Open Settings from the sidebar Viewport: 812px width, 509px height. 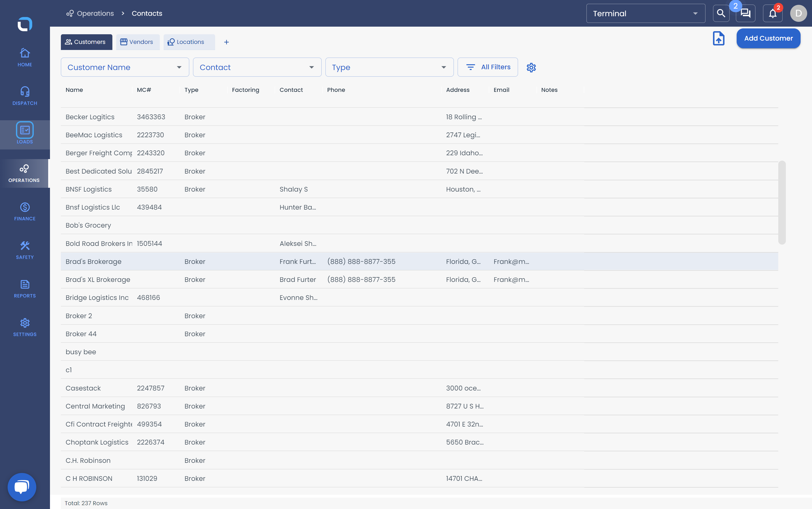coord(25,328)
